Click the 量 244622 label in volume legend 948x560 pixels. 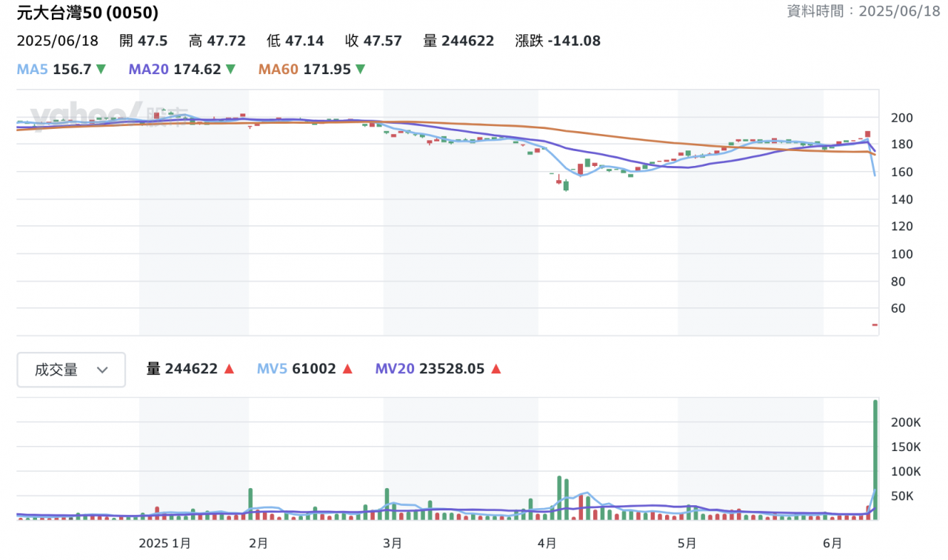click(181, 369)
